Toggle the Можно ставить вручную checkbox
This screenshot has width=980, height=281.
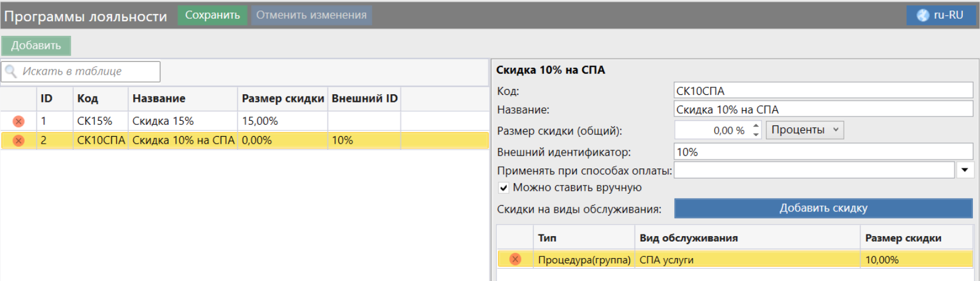pos(504,188)
